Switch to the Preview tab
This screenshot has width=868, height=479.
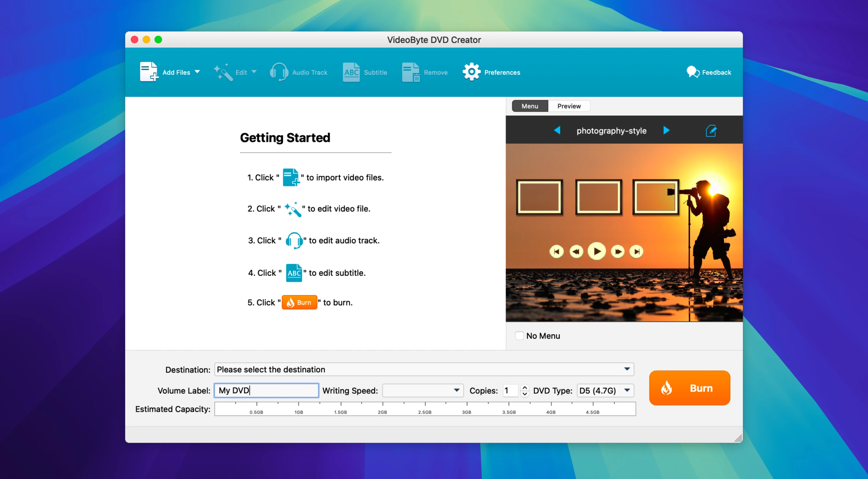pyautogui.click(x=569, y=106)
